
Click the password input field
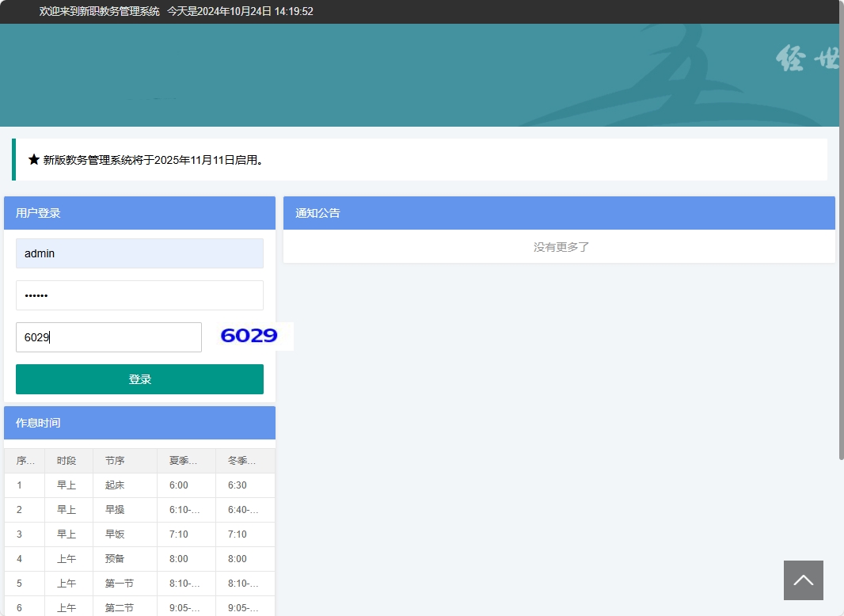139,295
